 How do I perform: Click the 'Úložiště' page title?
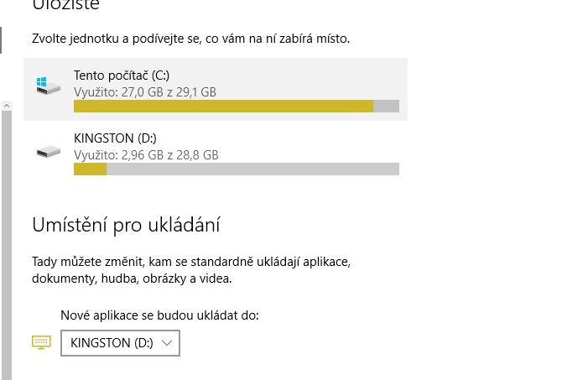tap(65, 5)
